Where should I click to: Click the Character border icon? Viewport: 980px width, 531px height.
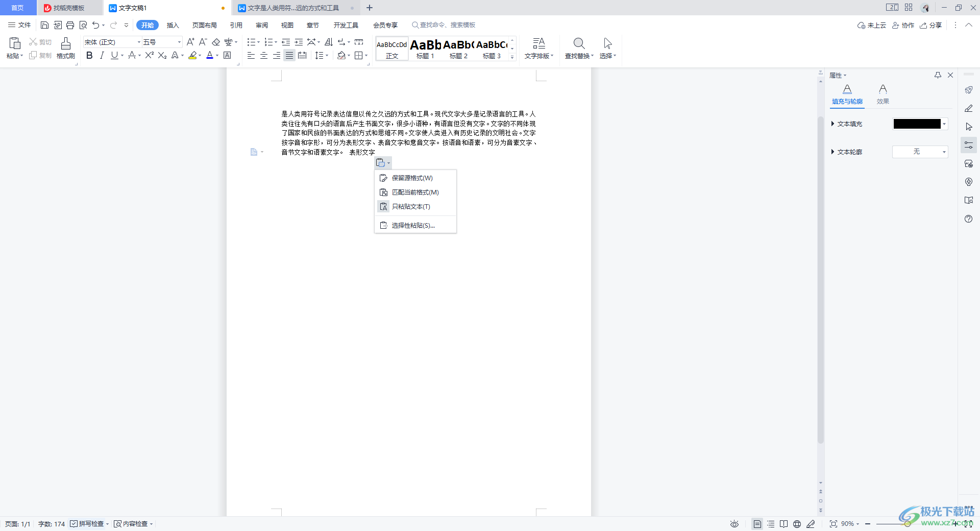tap(227, 55)
